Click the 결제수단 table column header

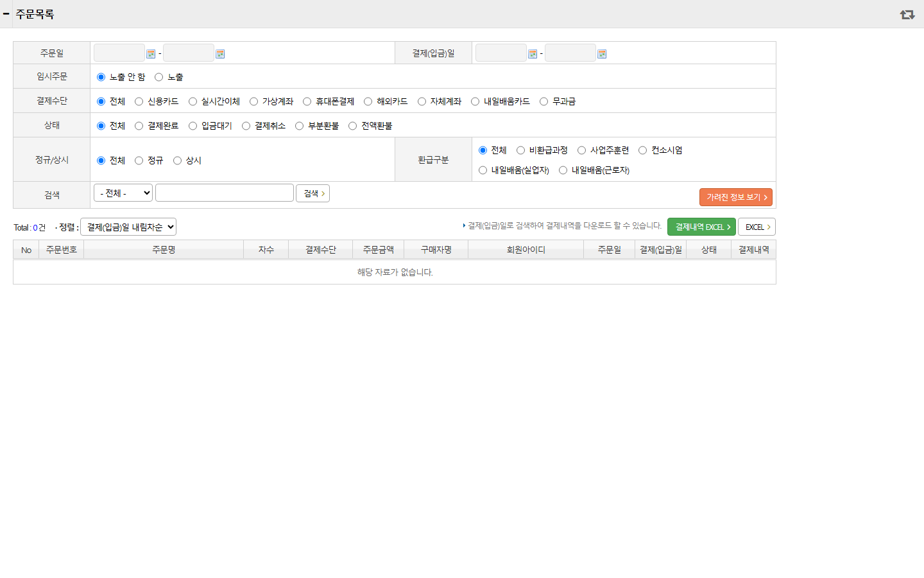(321, 250)
